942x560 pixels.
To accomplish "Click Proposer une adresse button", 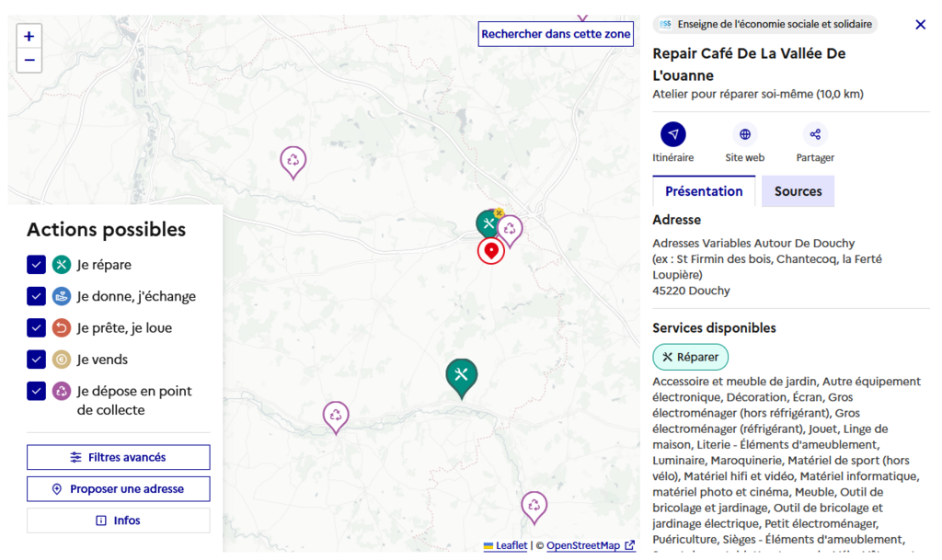I will [x=118, y=489].
